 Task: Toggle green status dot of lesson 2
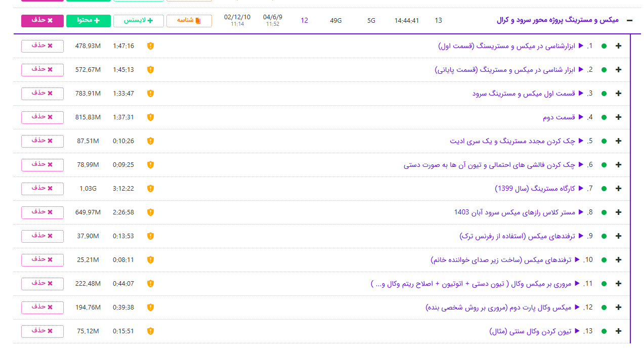pos(604,70)
